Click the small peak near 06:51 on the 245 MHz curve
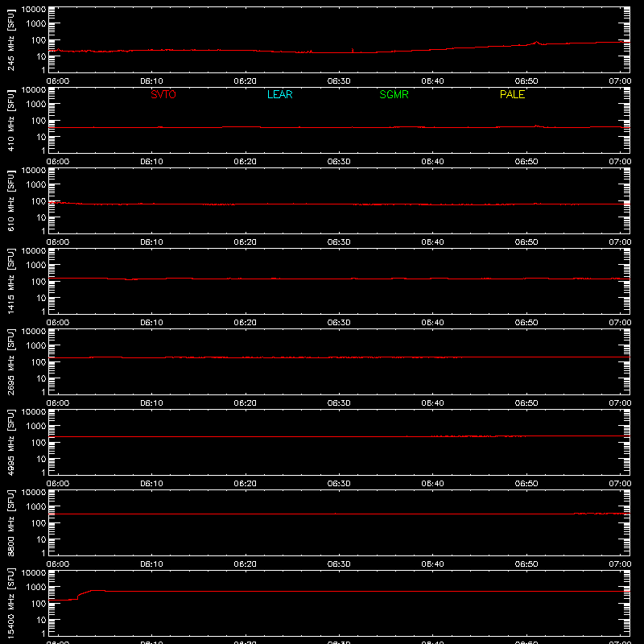Screen dimensions: 644x644 pos(536,43)
